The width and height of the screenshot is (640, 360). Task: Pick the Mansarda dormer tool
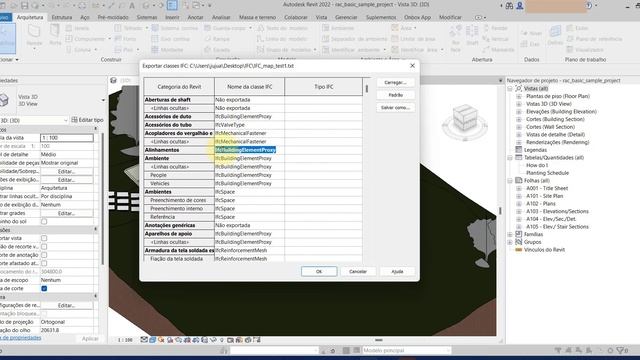click(x=498, y=49)
